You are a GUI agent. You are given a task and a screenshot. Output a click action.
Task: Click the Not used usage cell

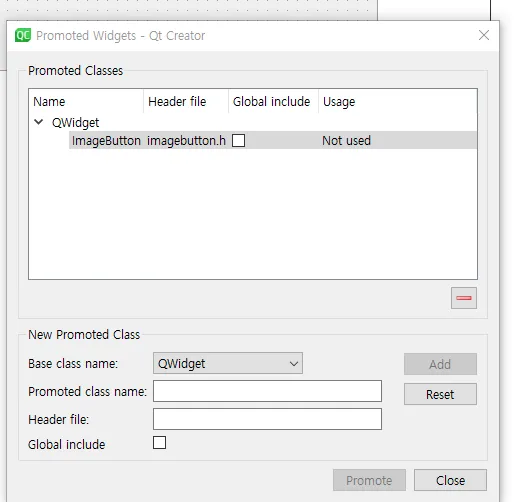(346, 140)
